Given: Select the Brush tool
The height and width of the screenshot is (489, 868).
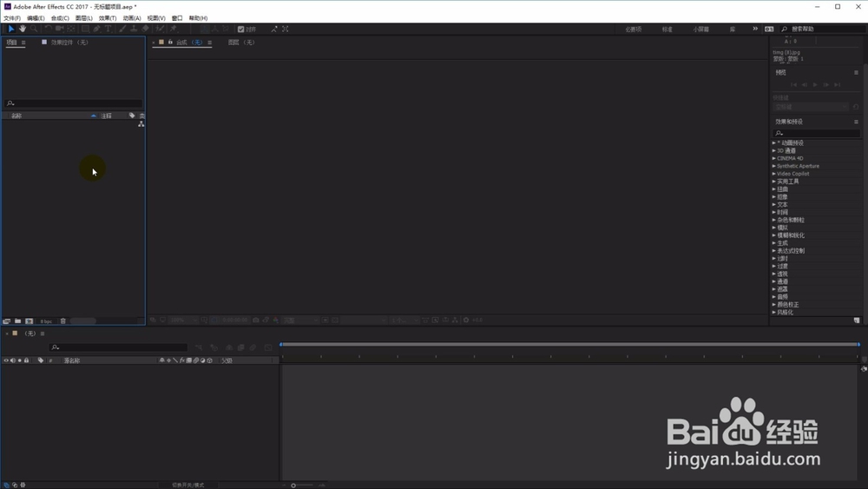Looking at the screenshot, I should 122,29.
